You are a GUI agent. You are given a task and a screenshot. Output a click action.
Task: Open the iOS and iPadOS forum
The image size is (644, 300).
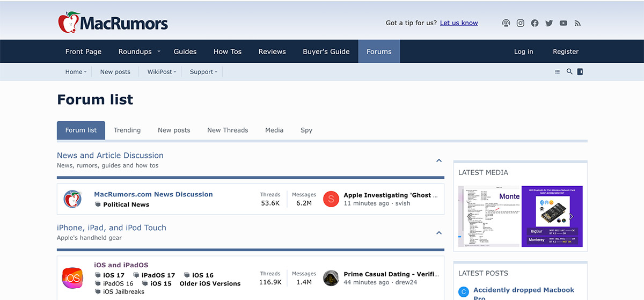[x=121, y=265]
